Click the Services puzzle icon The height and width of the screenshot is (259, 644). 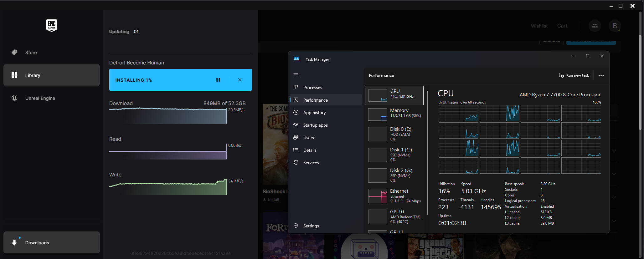click(x=296, y=162)
